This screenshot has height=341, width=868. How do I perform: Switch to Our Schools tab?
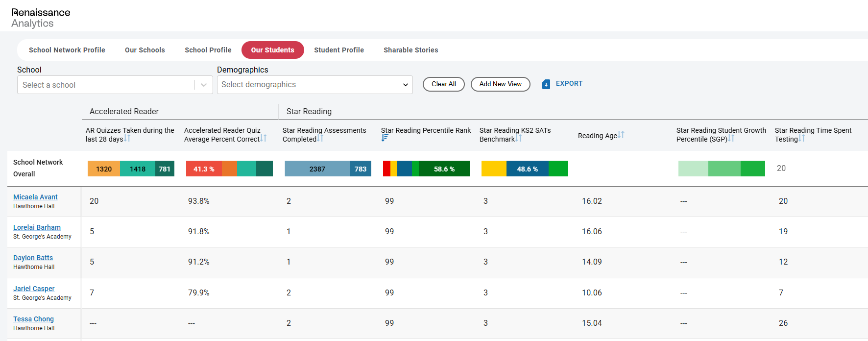click(x=145, y=50)
